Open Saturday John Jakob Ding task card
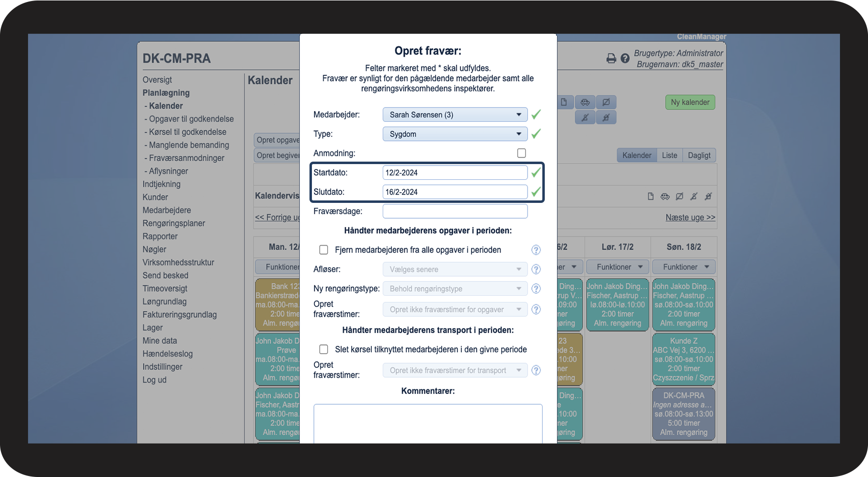The height and width of the screenshot is (477, 868). (x=618, y=305)
